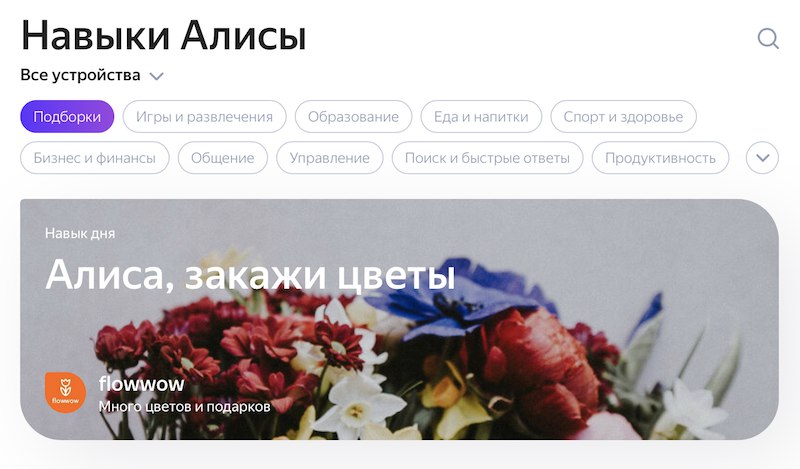Select the 'Подборки' category chip
This screenshot has width=800, height=469.
[67, 116]
